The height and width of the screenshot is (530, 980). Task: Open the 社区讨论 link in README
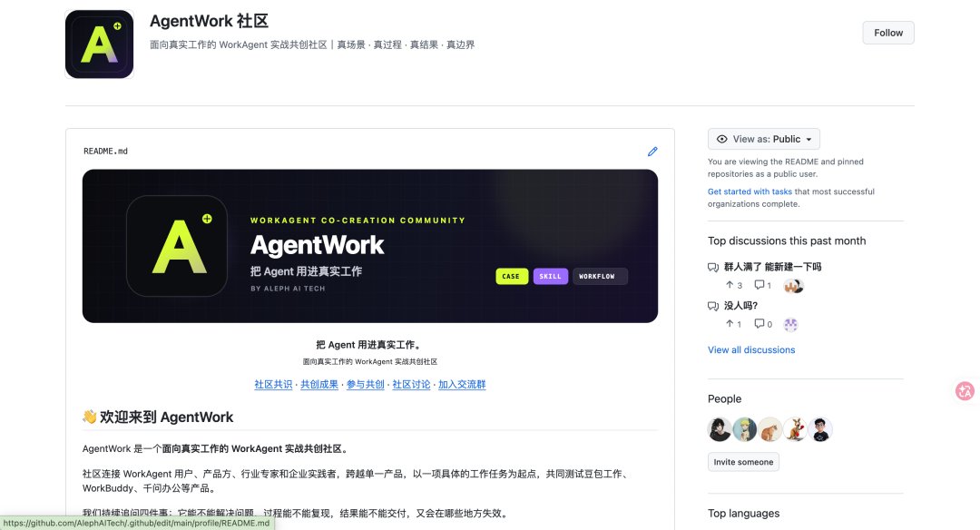411,385
